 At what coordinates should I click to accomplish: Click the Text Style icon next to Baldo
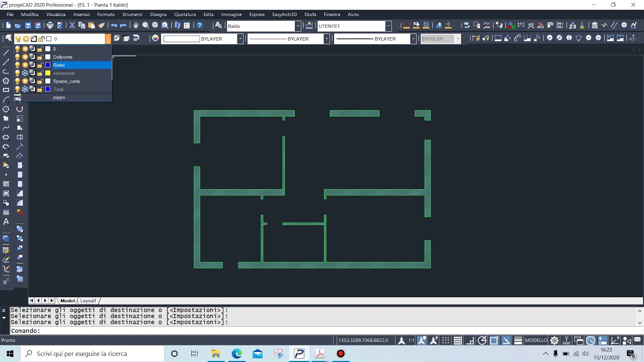[218, 26]
